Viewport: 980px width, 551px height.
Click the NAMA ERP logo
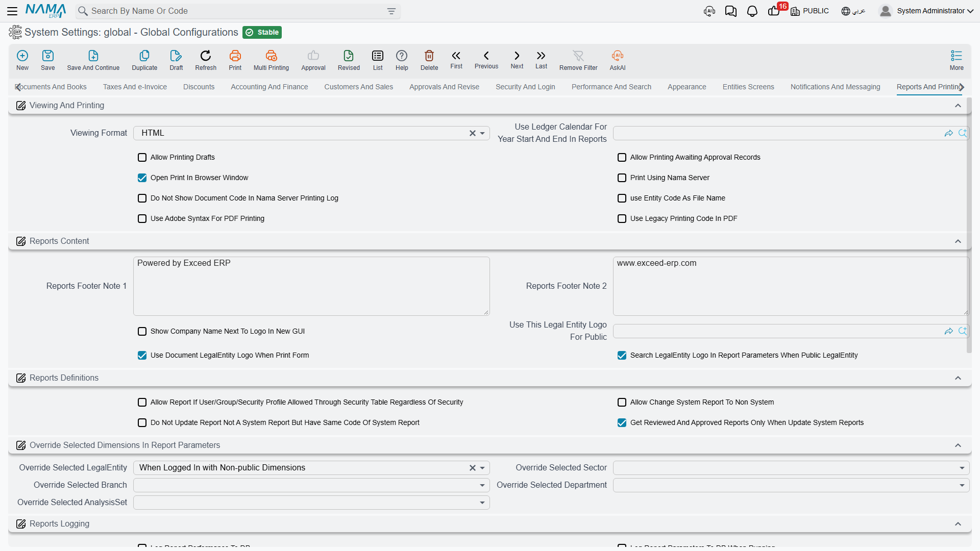(x=45, y=11)
